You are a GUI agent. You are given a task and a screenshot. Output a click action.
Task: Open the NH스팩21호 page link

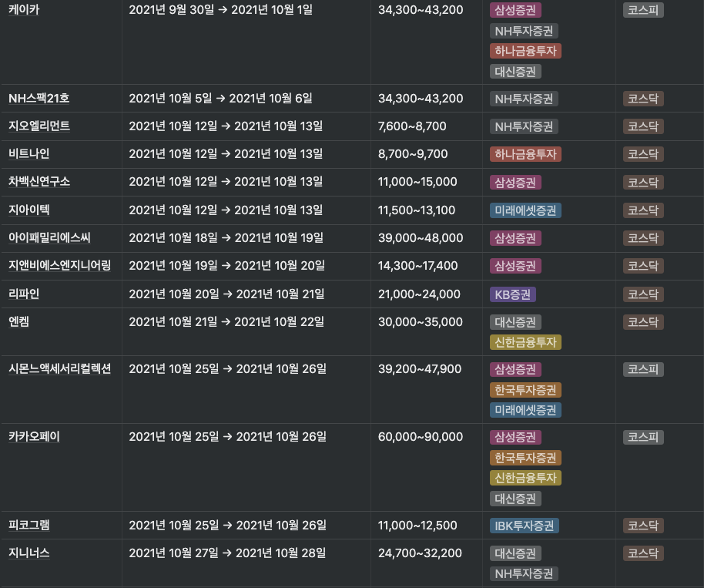[39, 99]
